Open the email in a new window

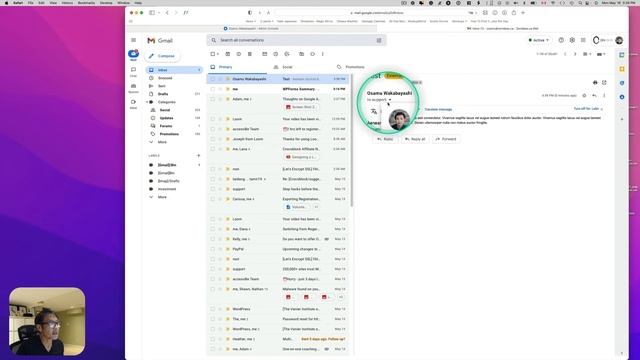click(604, 83)
